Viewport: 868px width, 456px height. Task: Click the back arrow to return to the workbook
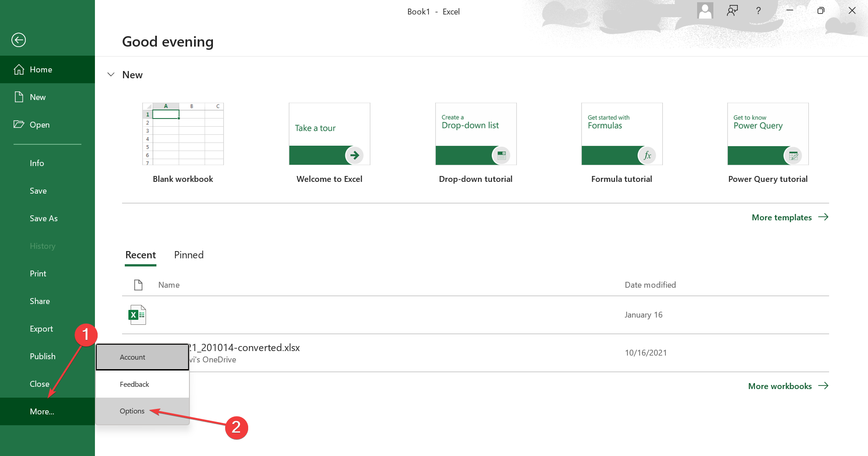coord(19,40)
